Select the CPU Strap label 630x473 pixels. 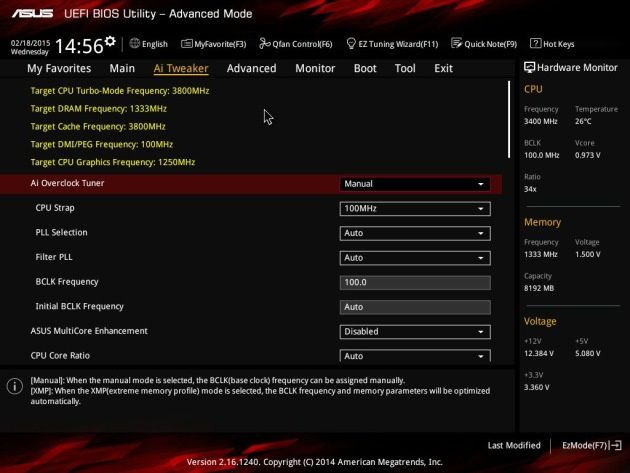point(55,208)
